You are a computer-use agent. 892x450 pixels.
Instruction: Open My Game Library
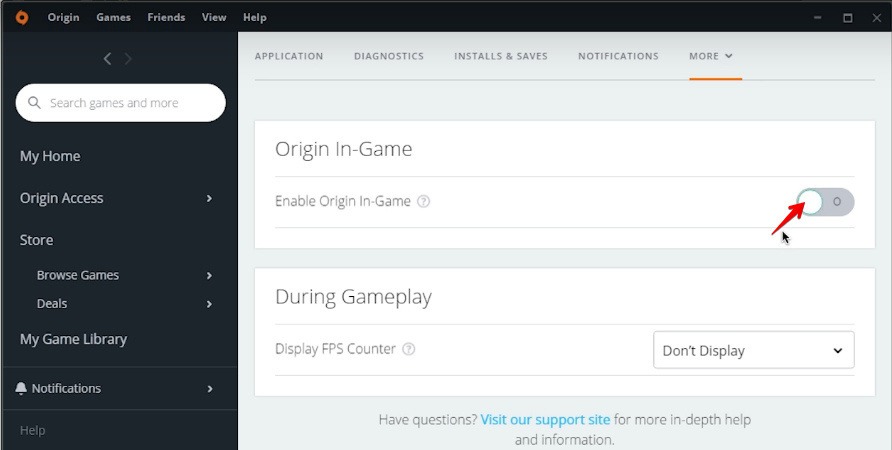click(73, 340)
